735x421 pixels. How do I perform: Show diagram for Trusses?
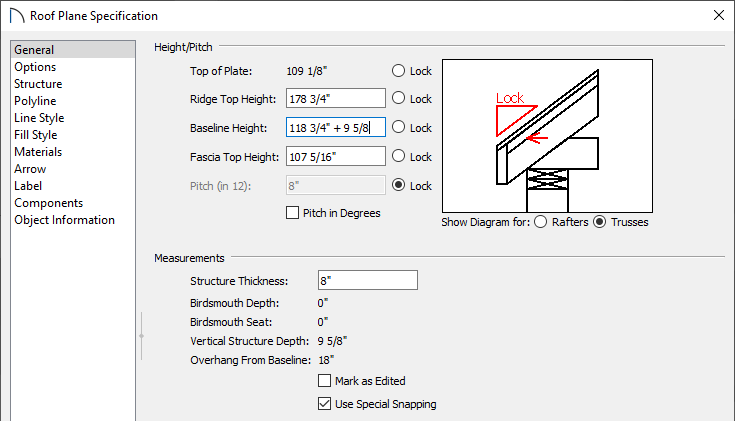[600, 222]
